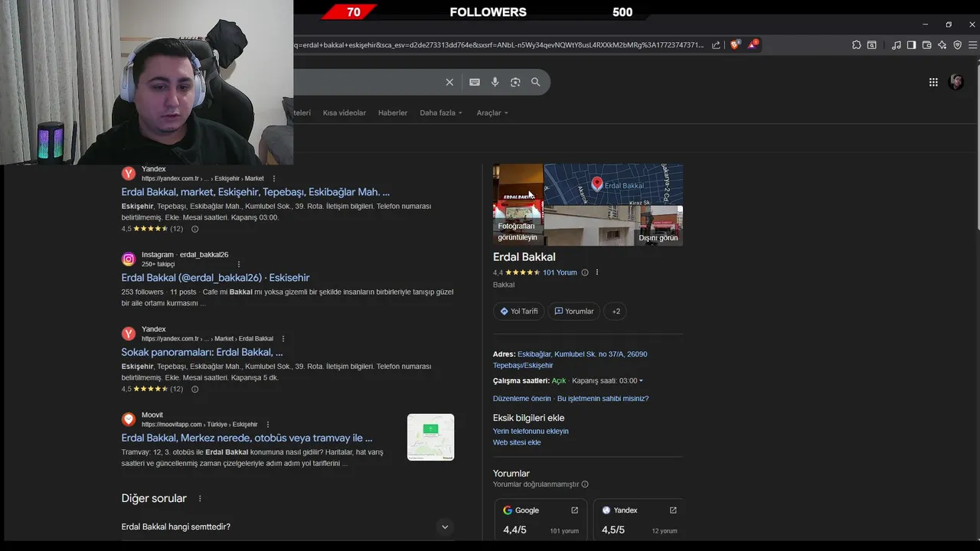The width and height of the screenshot is (980, 551).
Task: Open the Brave Wallet icon
Action: point(926,45)
